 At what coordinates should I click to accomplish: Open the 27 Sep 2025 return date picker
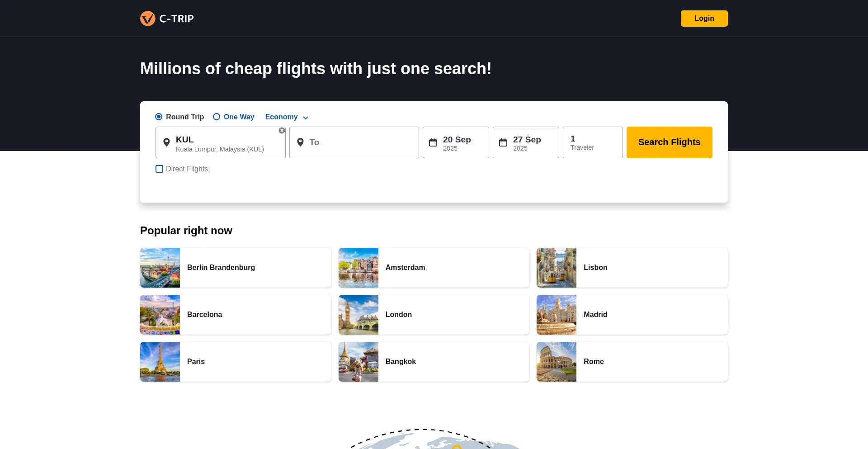(526, 142)
